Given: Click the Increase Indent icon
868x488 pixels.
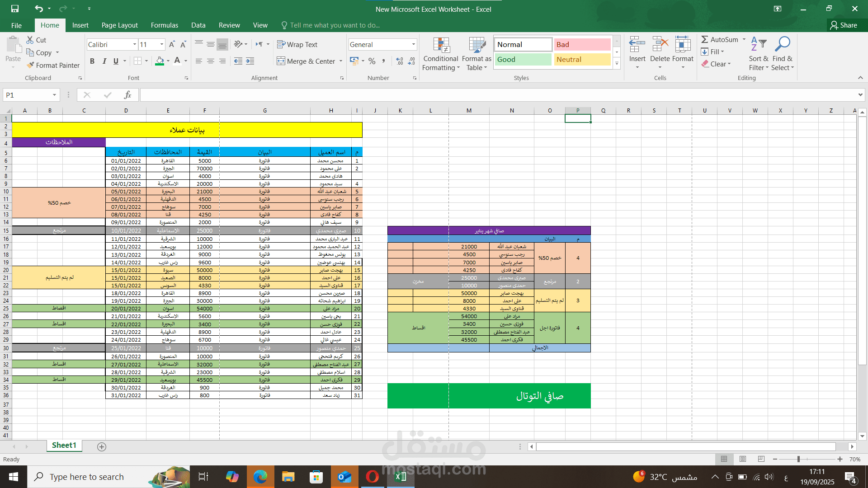Looking at the screenshot, I should (250, 61).
